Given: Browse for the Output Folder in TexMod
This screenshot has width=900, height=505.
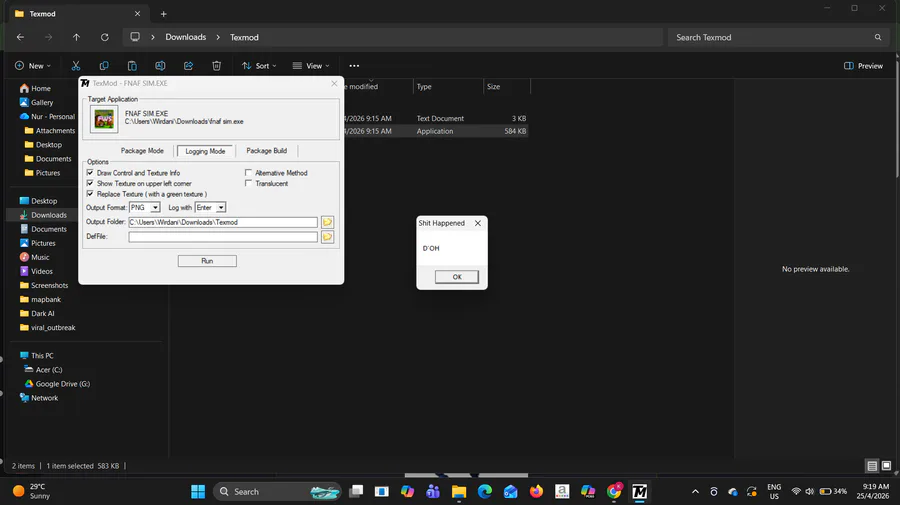Looking at the screenshot, I should tap(327, 222).
